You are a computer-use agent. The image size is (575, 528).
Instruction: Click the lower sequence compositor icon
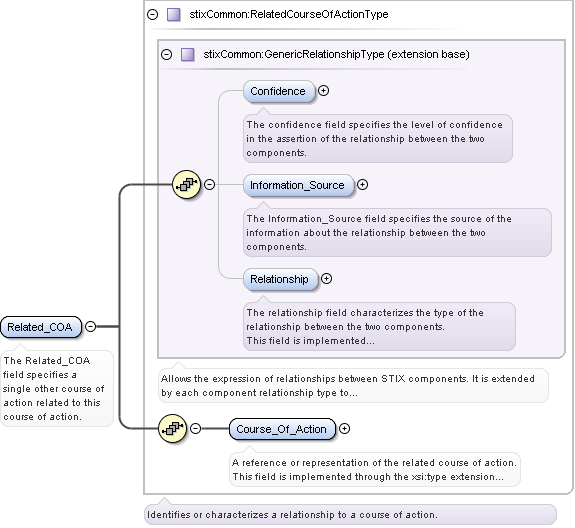(172, 428)
